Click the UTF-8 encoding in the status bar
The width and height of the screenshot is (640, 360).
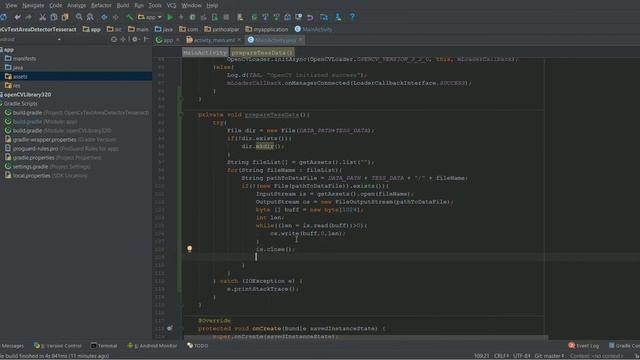pyautogui.click(x=522, y=356)
